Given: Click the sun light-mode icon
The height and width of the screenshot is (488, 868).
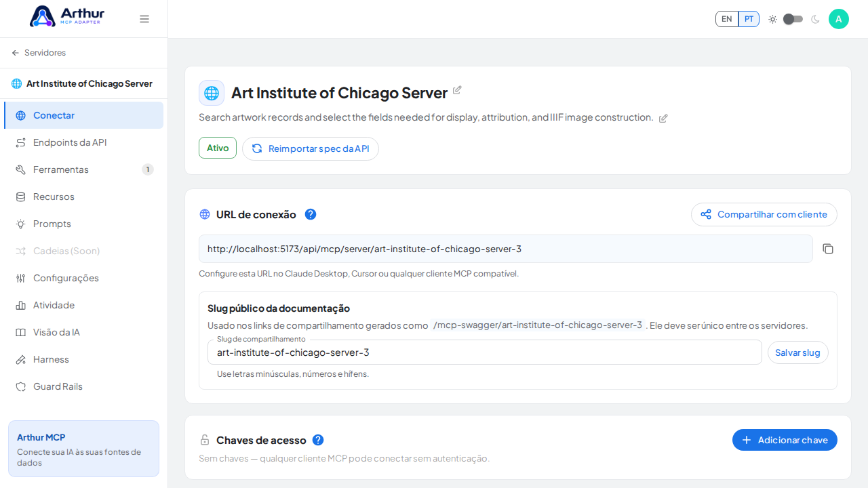Looking at the screenshot, I should [772, 19].
